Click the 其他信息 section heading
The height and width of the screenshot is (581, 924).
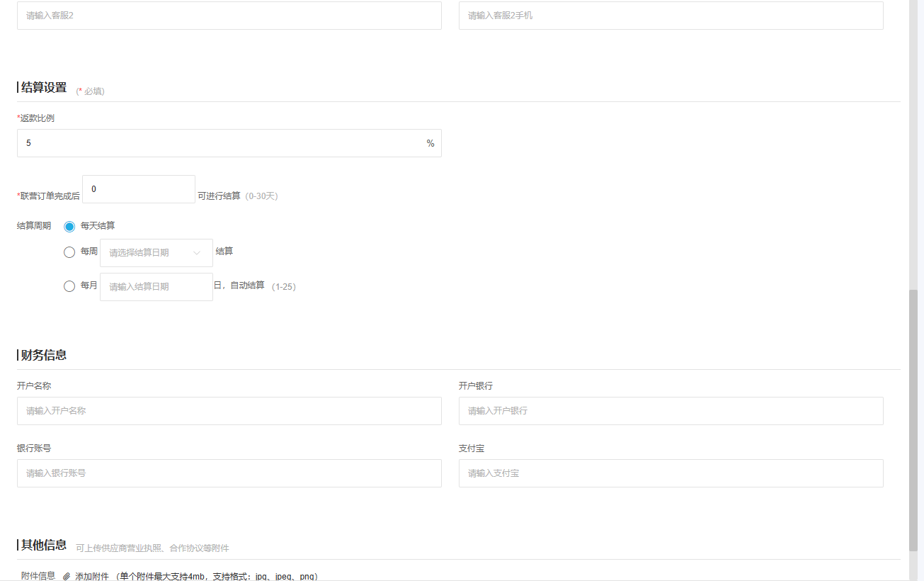44,545
